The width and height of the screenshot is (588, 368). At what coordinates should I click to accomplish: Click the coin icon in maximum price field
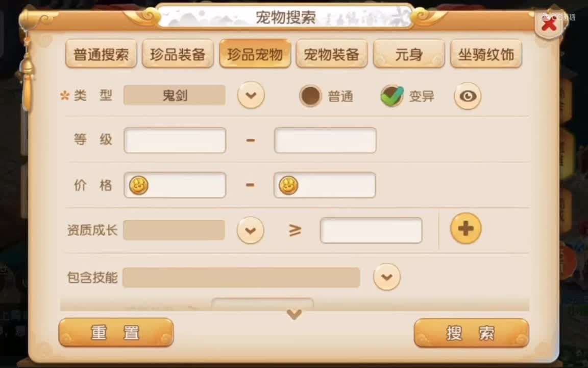[x=288, y=186]
